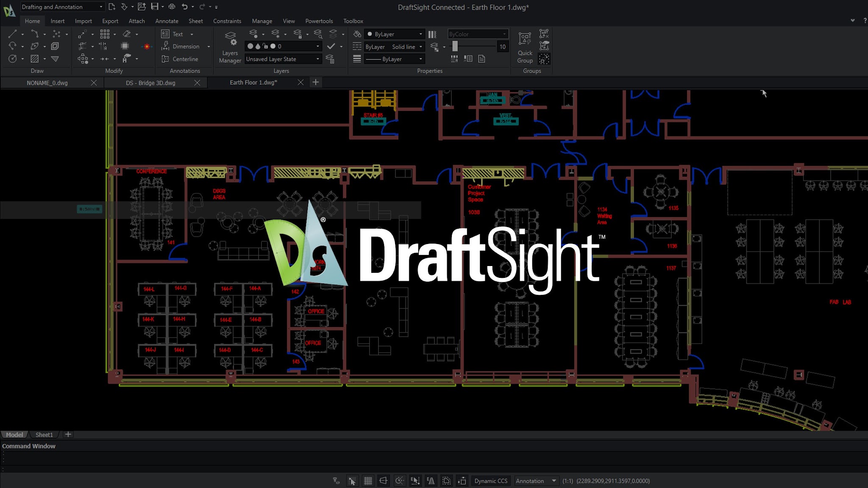The height and width of the screenshot is (488, 868).
Task: Click the activate layer checkmark icon
Action: coord(331,46)
